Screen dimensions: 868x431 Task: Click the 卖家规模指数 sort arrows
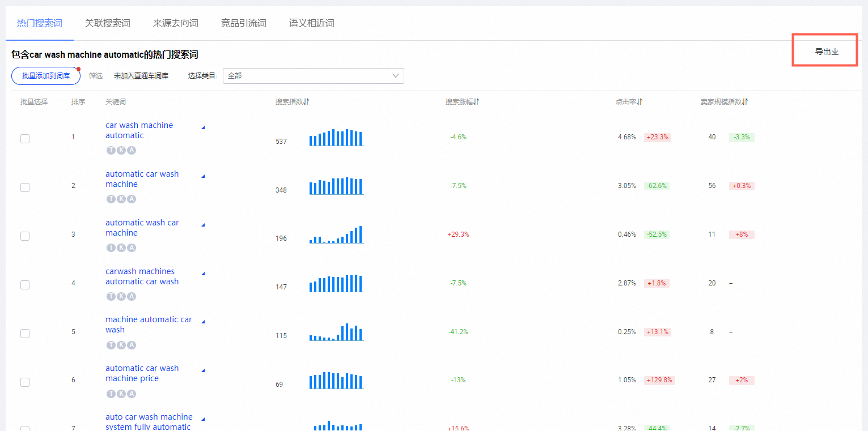pos(745,102)
